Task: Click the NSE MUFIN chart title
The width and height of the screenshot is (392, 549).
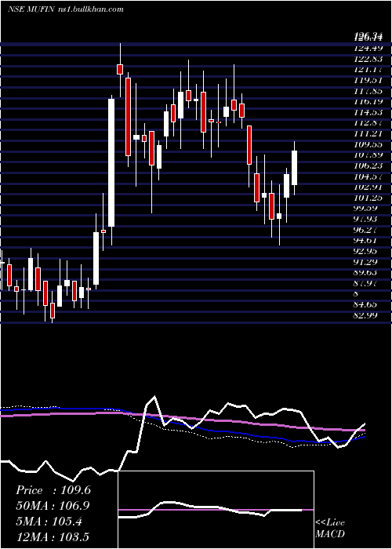Action: point(65,9)
